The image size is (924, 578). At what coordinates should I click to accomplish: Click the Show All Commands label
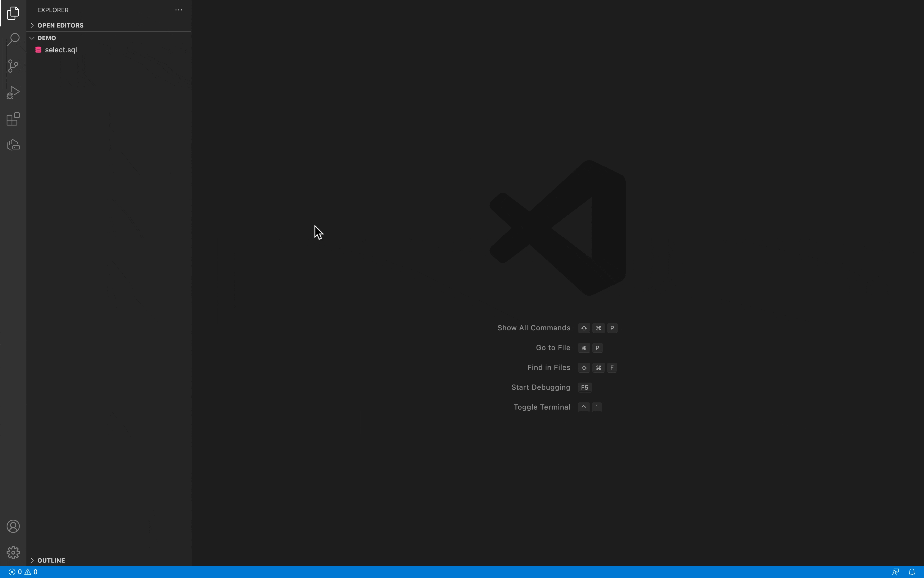533,328
